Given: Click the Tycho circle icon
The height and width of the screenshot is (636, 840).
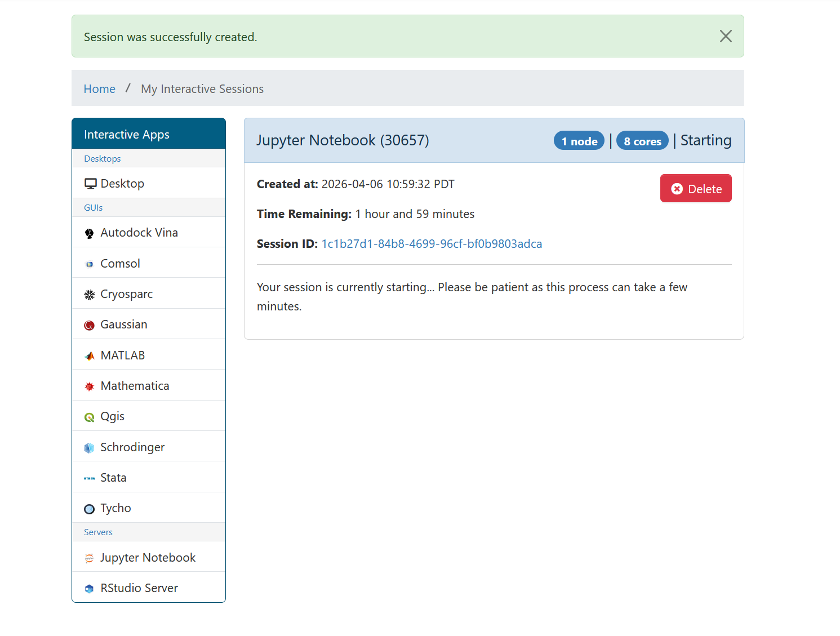Looking at the screenshot, I should click(x=89, y=509).
